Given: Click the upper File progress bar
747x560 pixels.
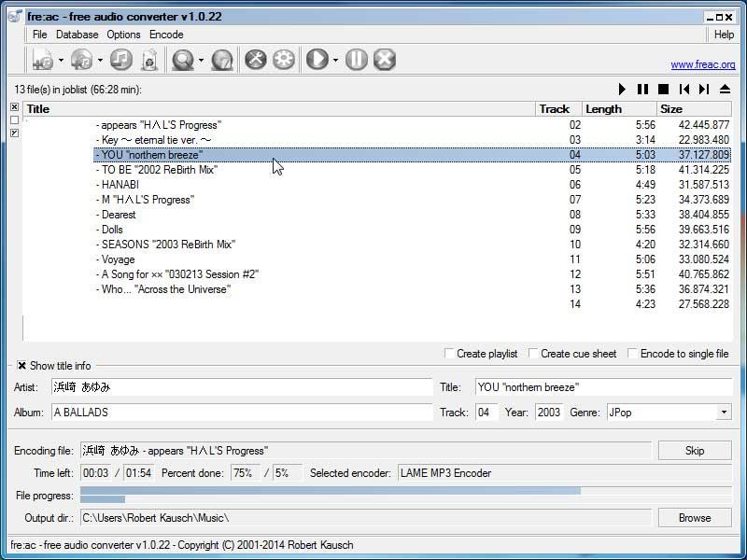Looking at the screenshot, I should pos(406,491).
